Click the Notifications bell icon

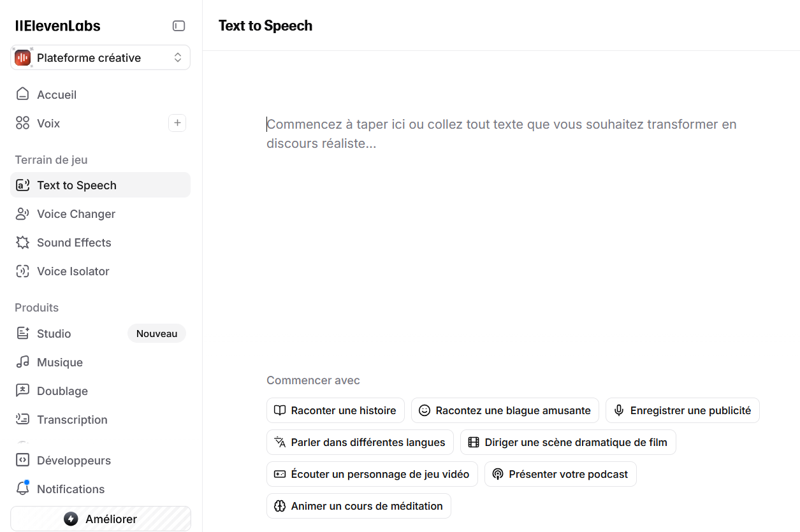coord(22,489)
